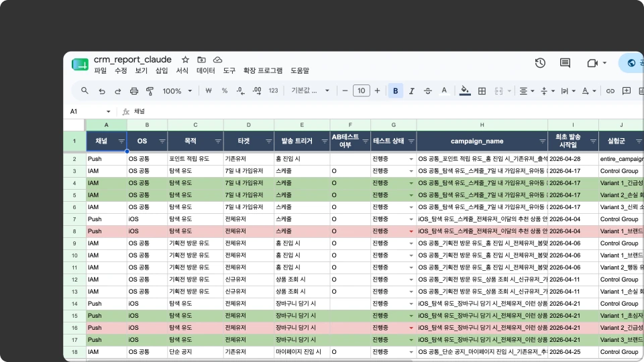The image size is (644, 362).
Task: Click the borders icon
Action: [x=482, y=91]
